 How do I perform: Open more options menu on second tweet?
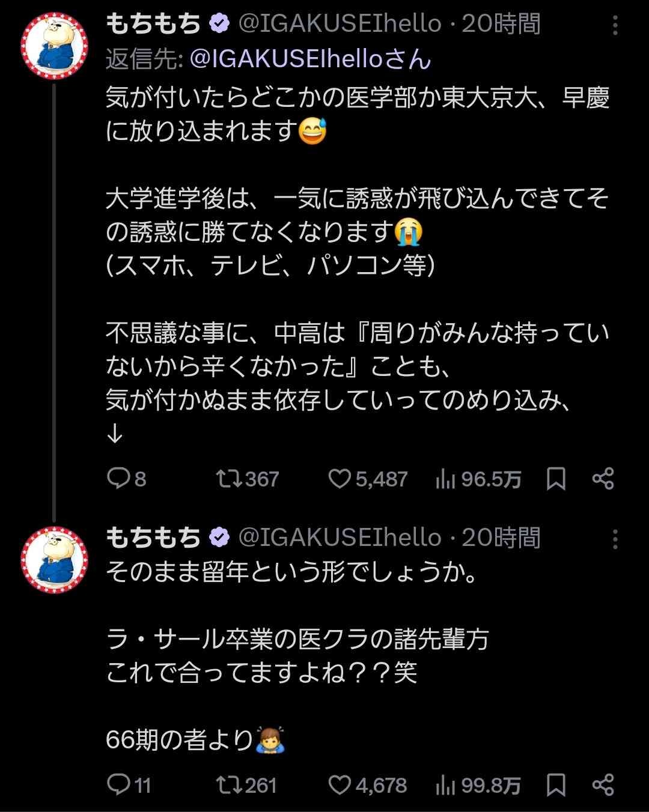[x=615, y=539]
